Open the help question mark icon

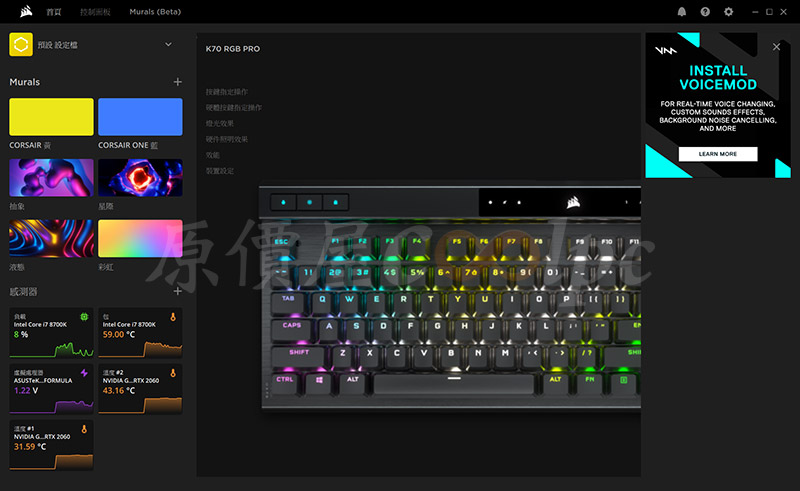tap(705, 12)
